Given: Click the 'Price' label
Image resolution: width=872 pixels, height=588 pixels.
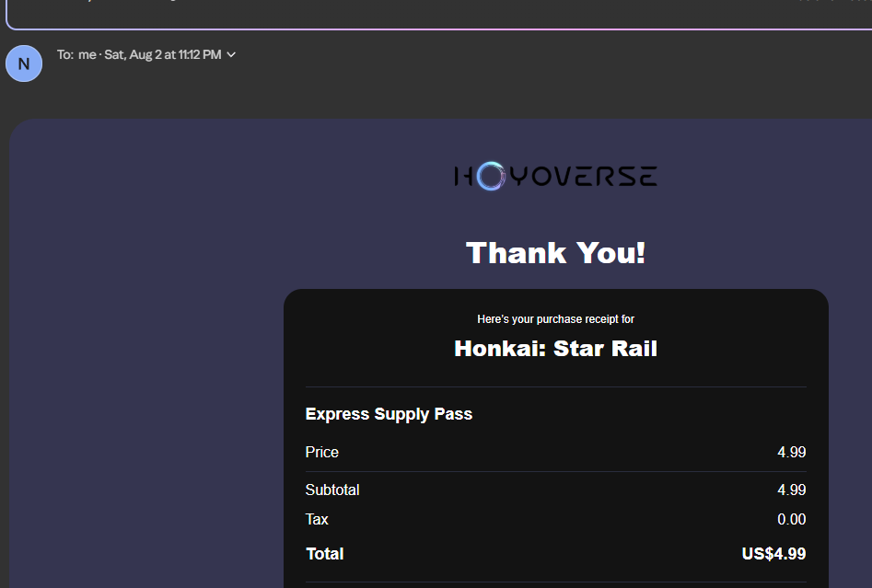Looking at the screenshot, I should [322, 452].
